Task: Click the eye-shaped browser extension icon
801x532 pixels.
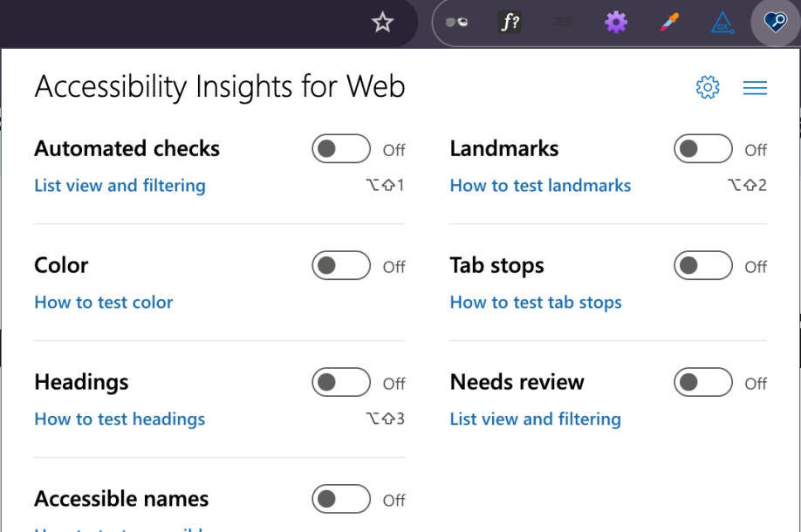Action: click(456, 22)
